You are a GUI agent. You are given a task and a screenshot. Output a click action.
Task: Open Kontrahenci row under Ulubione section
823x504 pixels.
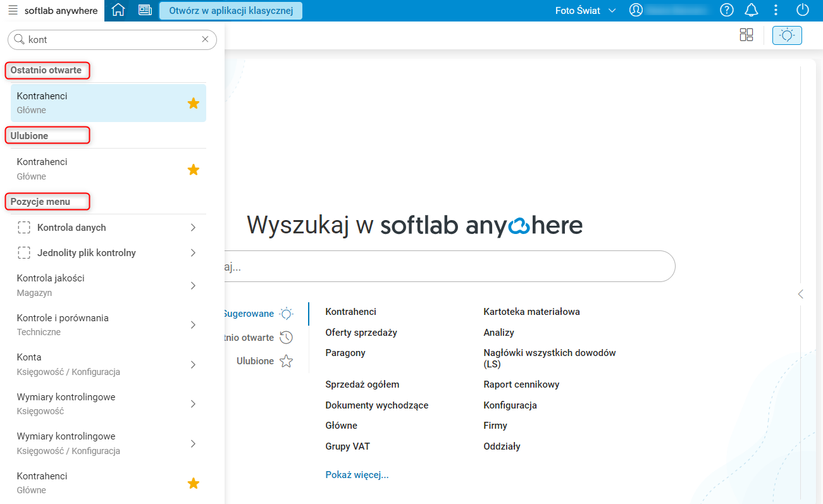coord(108,169)
